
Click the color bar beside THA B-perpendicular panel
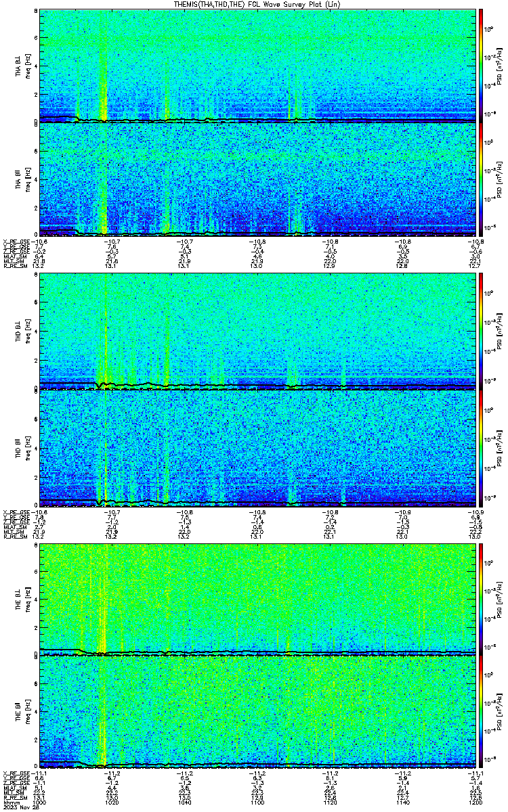[482, 65]
